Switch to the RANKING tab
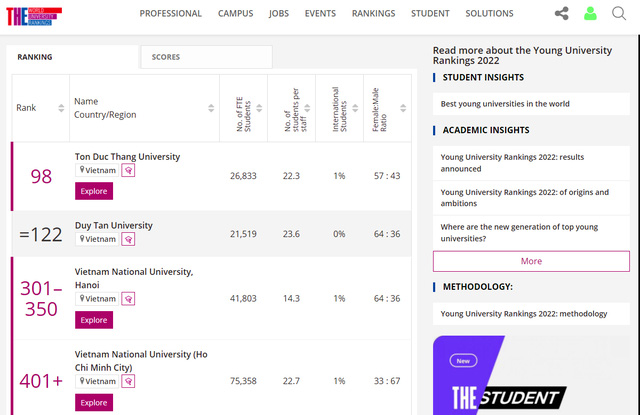This screenshot has width=640, height=415. 72,57
